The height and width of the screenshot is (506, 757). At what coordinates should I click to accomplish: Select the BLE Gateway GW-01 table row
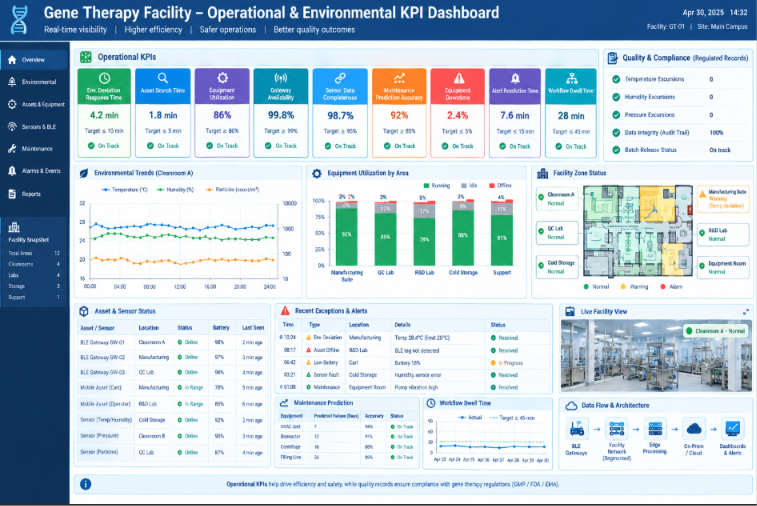[172, 342]
